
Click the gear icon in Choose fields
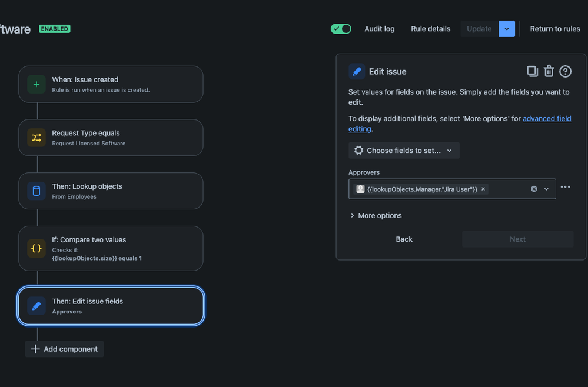[x=358, y=150]
